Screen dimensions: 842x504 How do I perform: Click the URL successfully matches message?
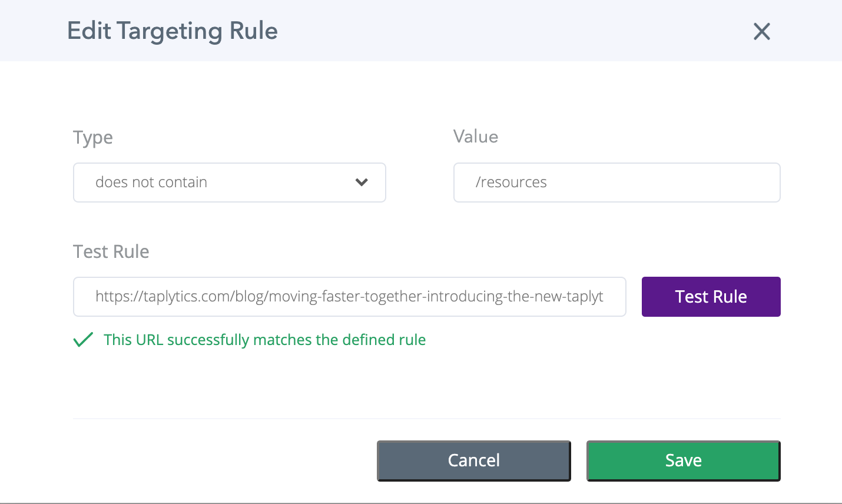coord(264,340)
